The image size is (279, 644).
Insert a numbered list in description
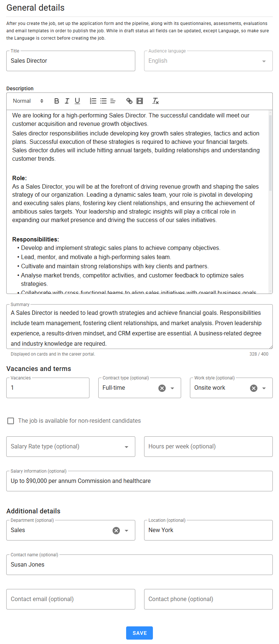click(93, 101)
